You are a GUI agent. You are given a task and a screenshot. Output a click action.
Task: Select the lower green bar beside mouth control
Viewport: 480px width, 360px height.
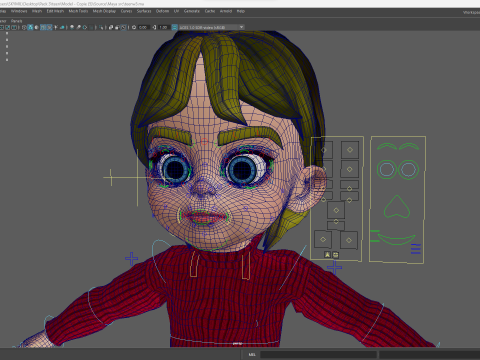click(375, 241)
